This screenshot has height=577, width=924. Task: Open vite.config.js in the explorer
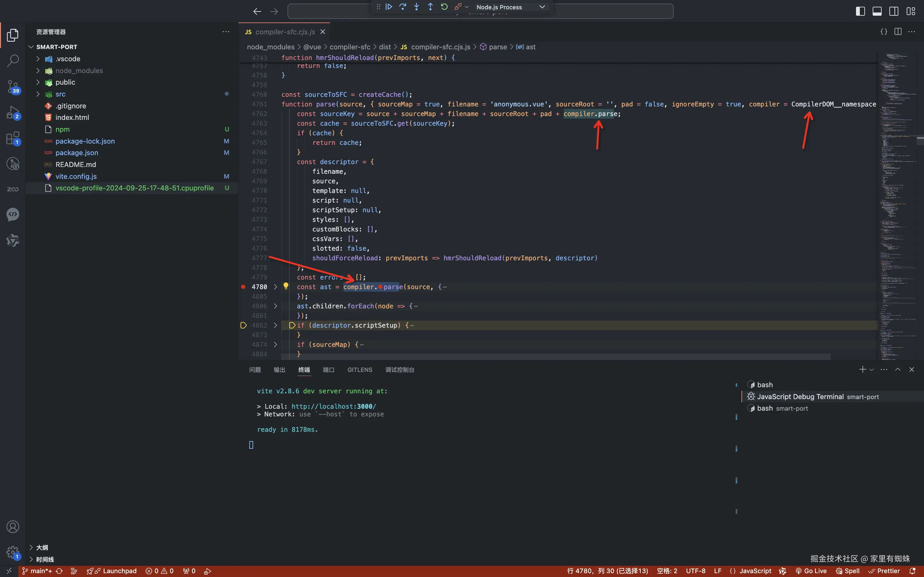point(76,176)
